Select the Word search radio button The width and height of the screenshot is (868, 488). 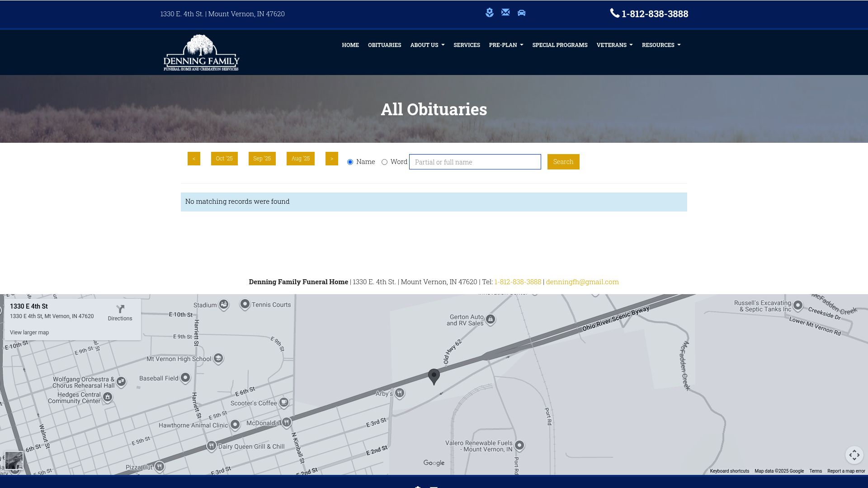pyautogui.click(x=384, y=162)
